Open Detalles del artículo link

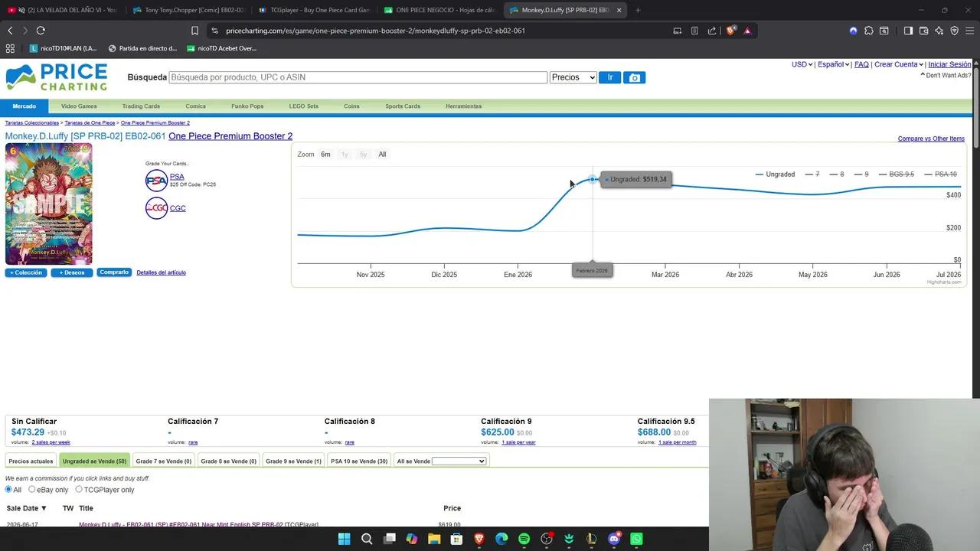161,272
